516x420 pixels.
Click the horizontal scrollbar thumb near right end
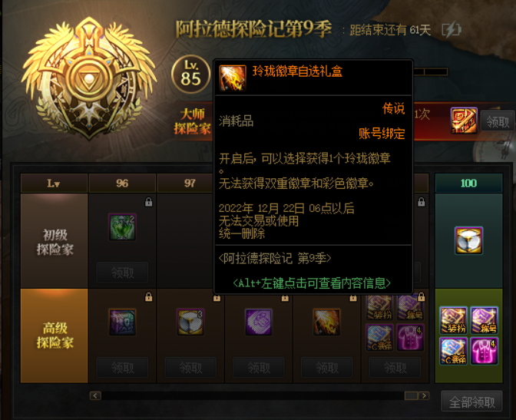411,395
